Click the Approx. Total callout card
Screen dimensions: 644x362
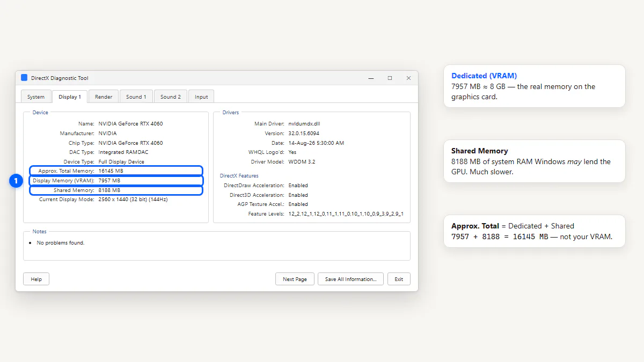pos(535,231)
